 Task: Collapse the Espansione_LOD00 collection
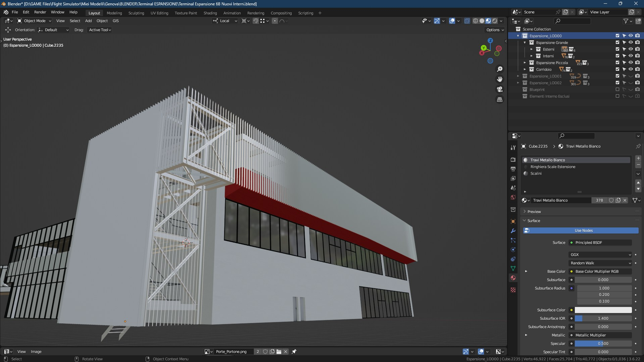pos(518,36)
